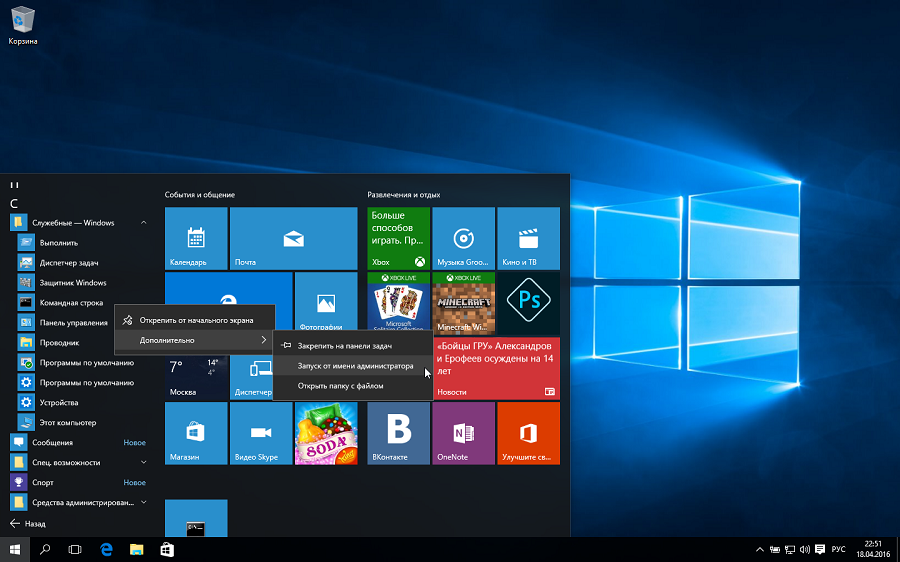The width and height of the screenshot is (900, 562).
Task: Open the Photoshop Express tile
Action: [x=528, y=302]
